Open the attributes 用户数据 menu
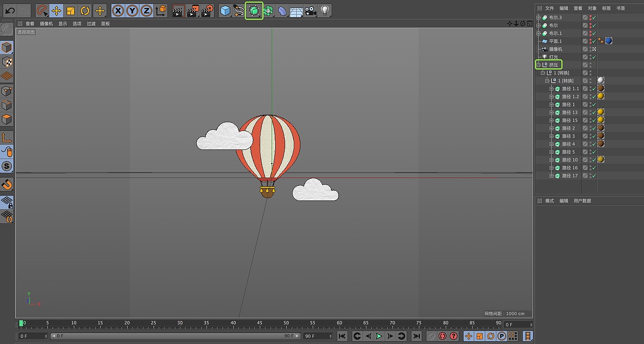 pos(582,200)
